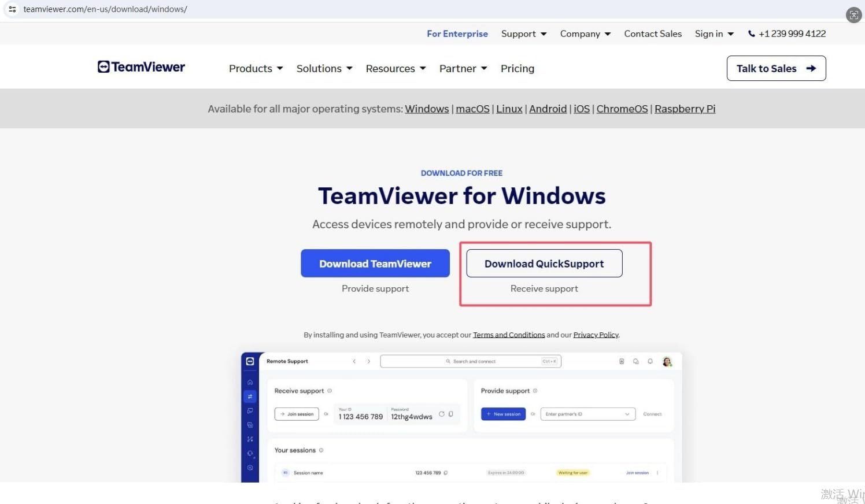Screen dimensions: 865x504
Task: Click the Waiting for user status badge
Action: pyautogui.click(x=573, y=473)
